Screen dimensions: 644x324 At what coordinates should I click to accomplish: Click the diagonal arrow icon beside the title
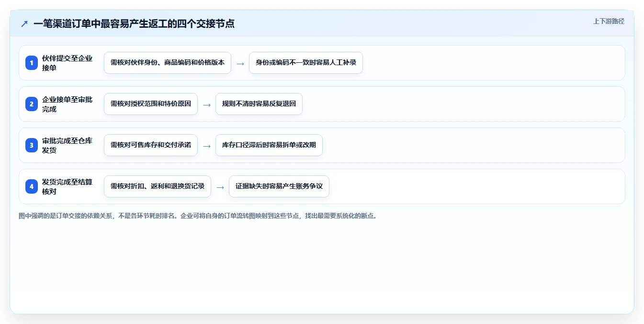[x=24, y=23]
